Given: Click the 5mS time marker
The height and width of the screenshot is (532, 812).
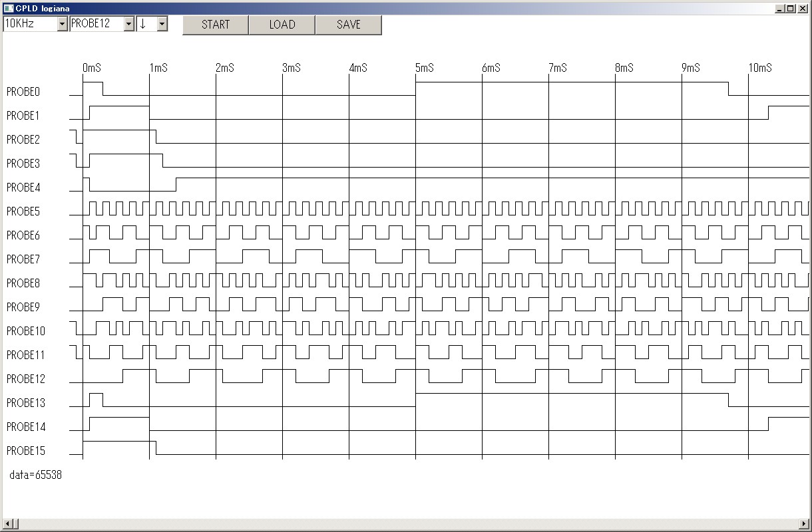Looking at the screenshot, I should coord(425,68).
